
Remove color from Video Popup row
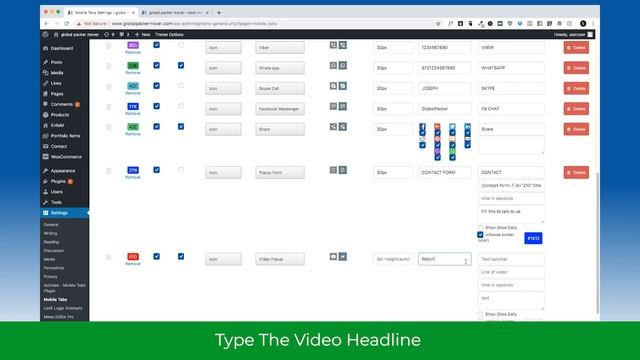point(133,264)
